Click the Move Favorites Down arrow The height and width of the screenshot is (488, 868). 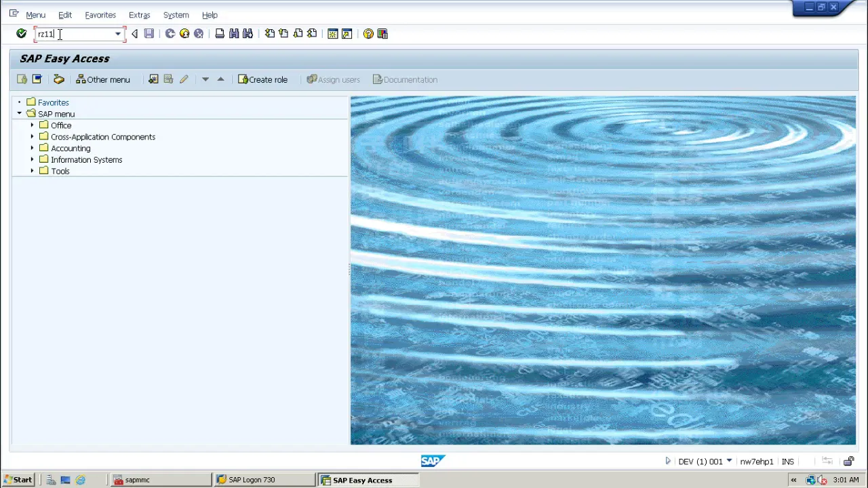[x=205, y=79]
